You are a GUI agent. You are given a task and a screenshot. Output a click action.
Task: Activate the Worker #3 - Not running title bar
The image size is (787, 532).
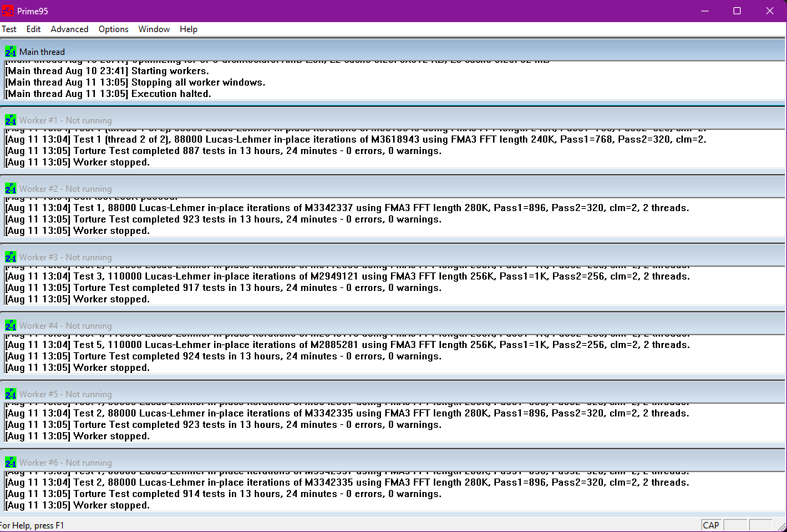pyautogui.click(x=392, y=257)
